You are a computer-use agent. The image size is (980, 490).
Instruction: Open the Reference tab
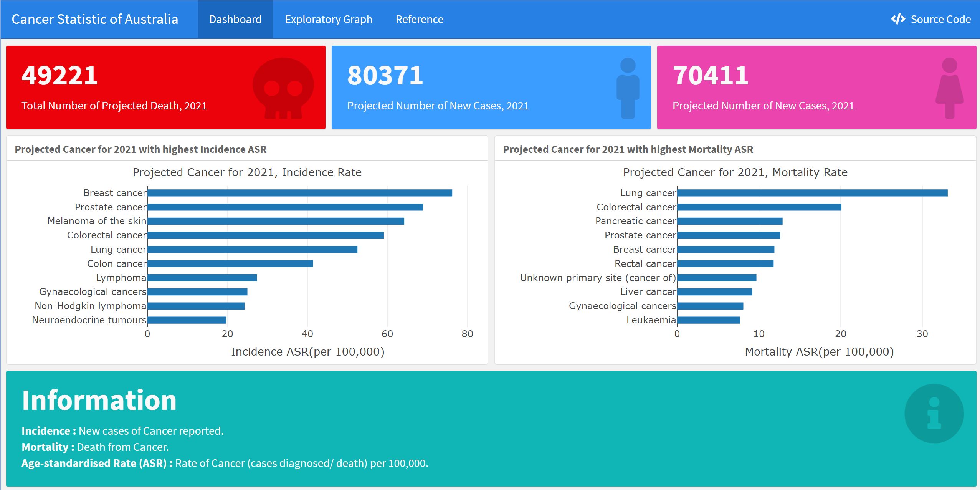(420, 19)
